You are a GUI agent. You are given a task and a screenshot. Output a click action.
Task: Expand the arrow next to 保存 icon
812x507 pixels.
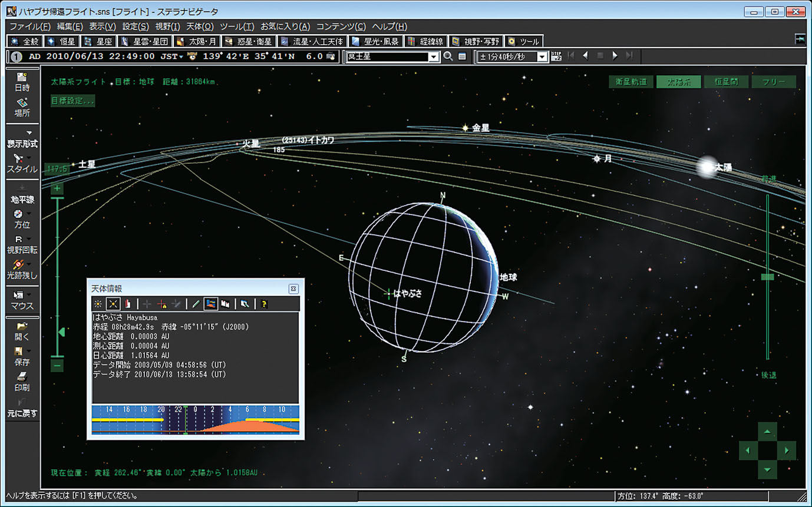(29, 352)
